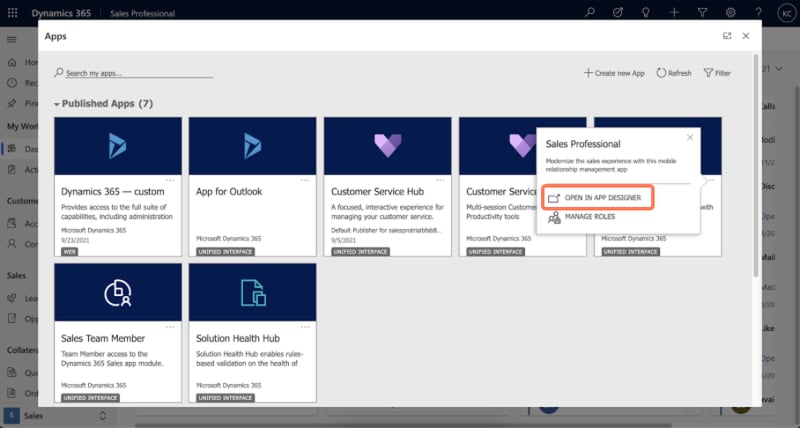Open the lightbulb assistant icon

[x=646, y=12]
